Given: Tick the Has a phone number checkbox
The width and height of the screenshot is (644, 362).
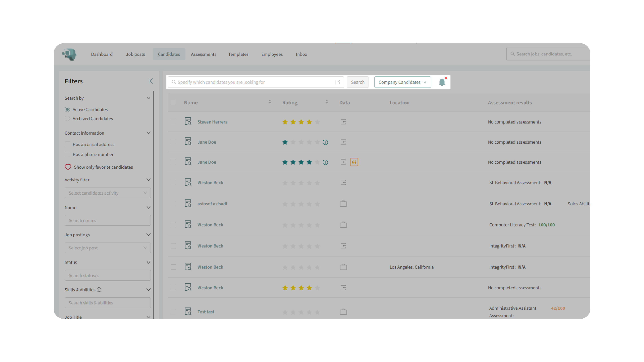Looking at the screenshot, I should pyautogui.click(x=67, y=154).
